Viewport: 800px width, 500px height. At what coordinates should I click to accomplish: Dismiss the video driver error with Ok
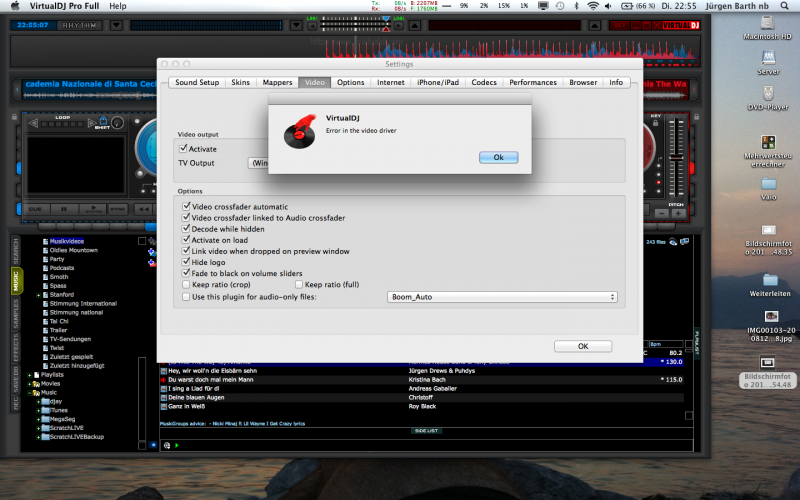coord(498,157)
